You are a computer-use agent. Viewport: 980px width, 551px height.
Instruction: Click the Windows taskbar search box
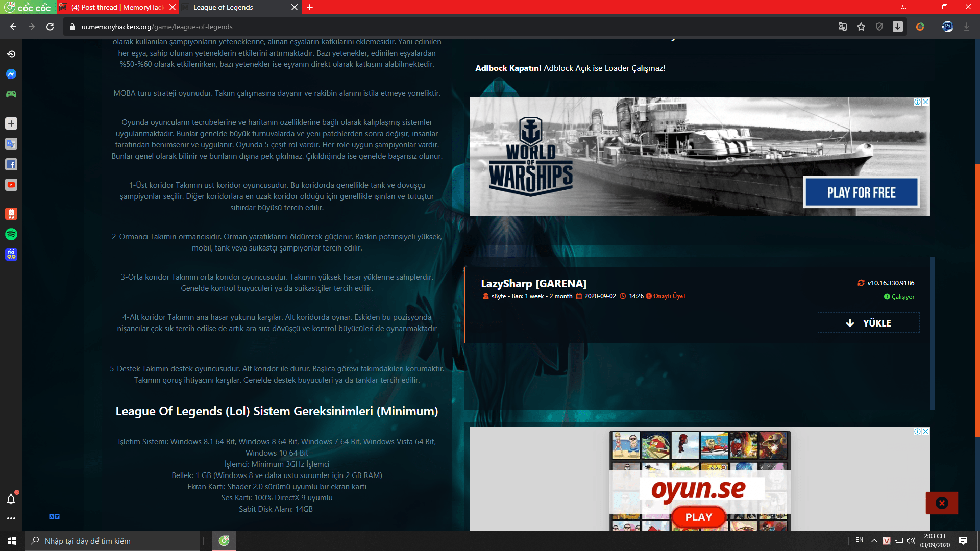pos(112,541)
